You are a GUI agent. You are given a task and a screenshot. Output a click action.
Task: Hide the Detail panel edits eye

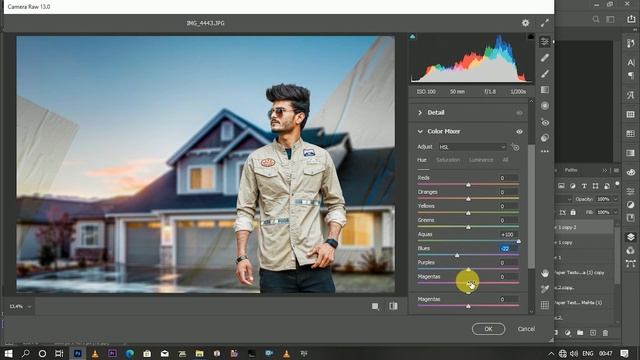519,113
